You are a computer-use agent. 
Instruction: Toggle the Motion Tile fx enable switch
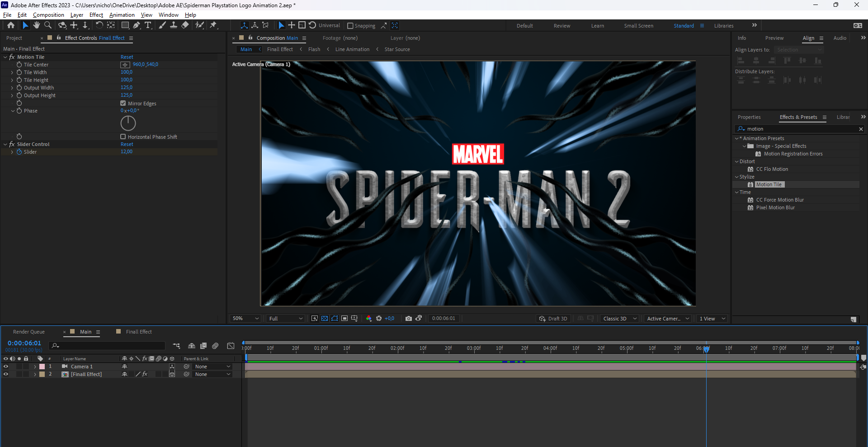click(12, 57)
